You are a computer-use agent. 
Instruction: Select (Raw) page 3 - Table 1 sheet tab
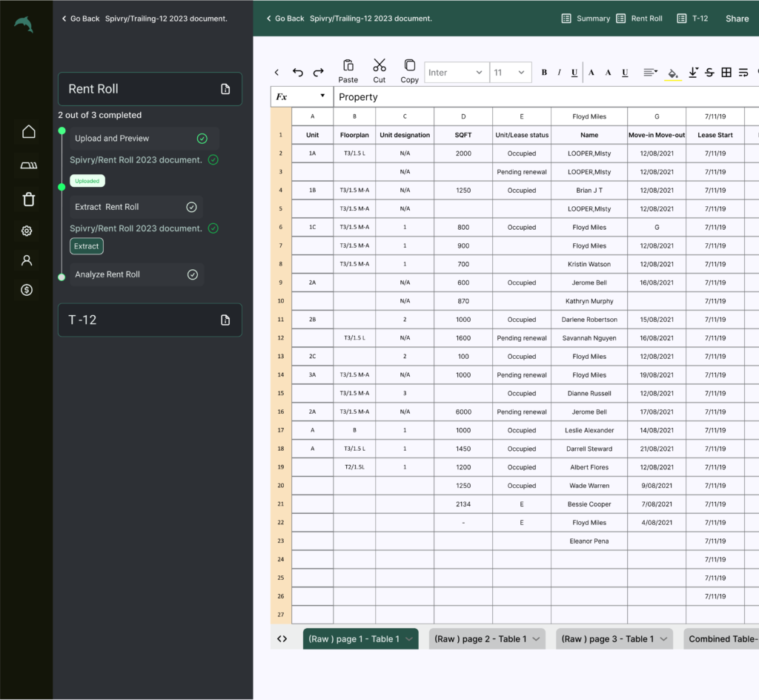click(x=614, y=639)
